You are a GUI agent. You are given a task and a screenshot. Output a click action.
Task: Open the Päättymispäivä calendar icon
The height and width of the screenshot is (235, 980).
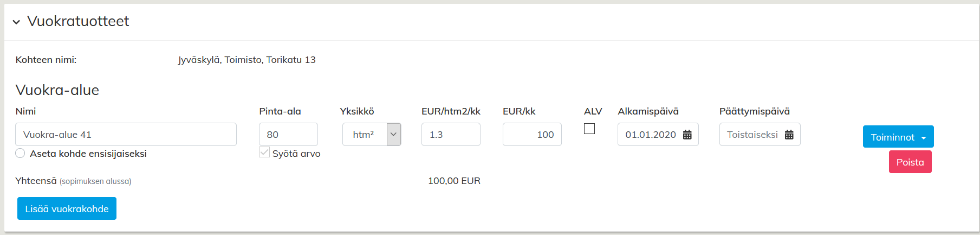tap(789, 135)
